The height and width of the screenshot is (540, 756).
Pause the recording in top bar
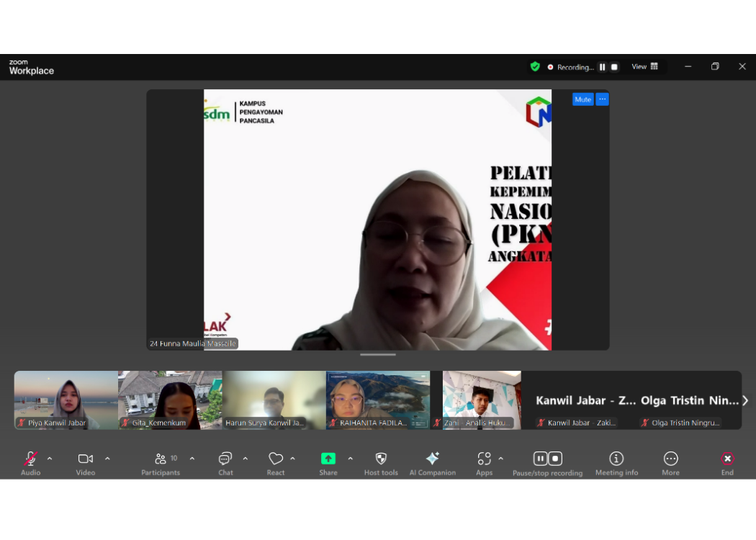pos(602,67)
